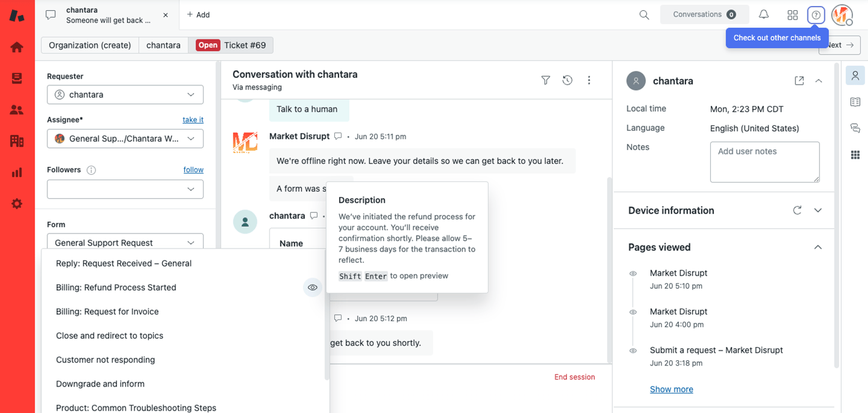Click the notifications bell icon
The height and width of the screenshot is (413, 868).
click(x=764, y=14)
